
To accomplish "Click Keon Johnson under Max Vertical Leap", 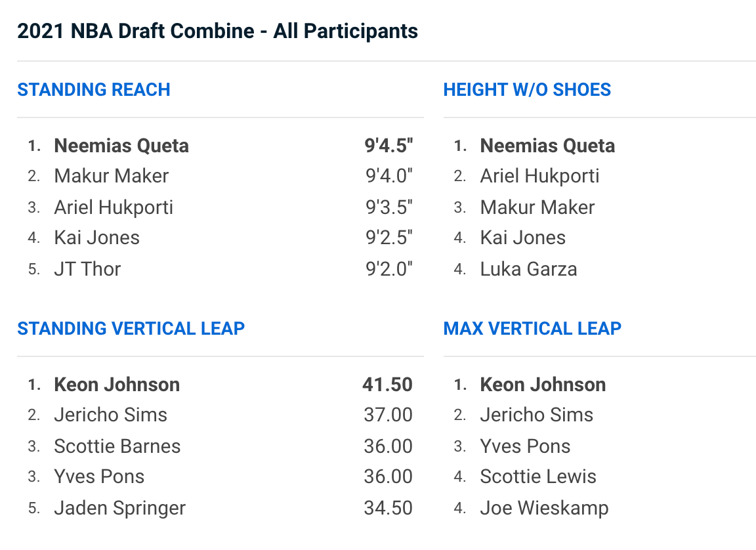I will (543, 385).
